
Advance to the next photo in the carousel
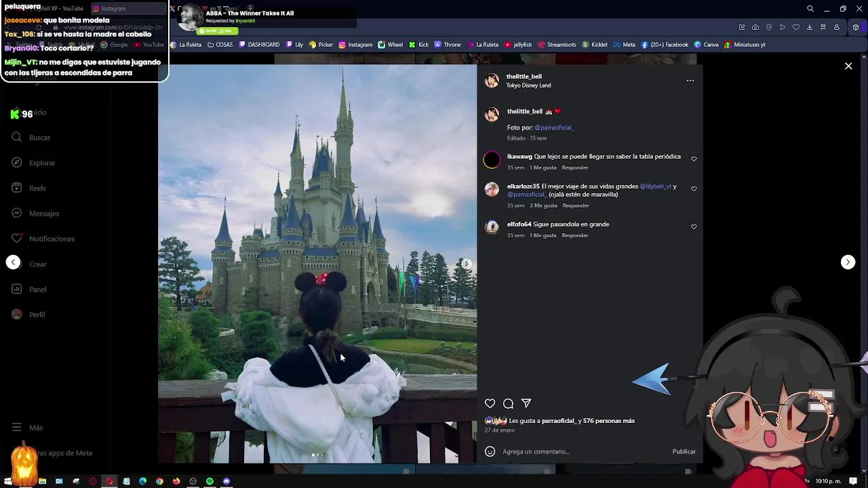click(x=466, y=264)
